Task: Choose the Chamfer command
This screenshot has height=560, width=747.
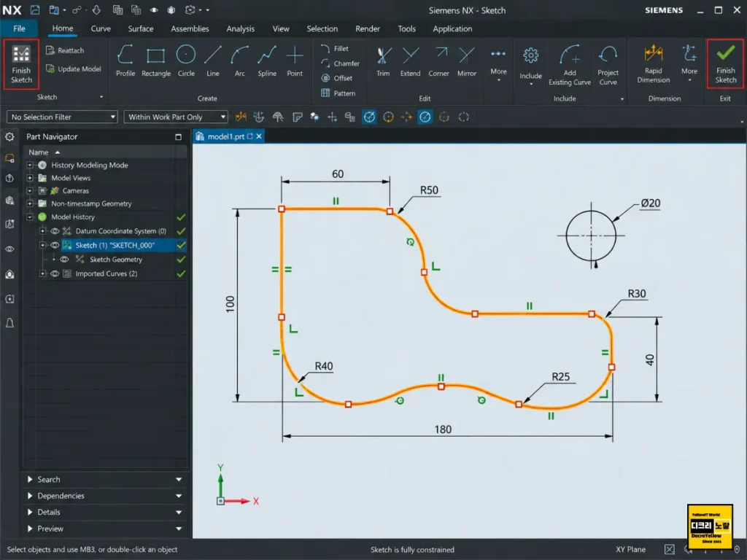Action: point(340,63)
